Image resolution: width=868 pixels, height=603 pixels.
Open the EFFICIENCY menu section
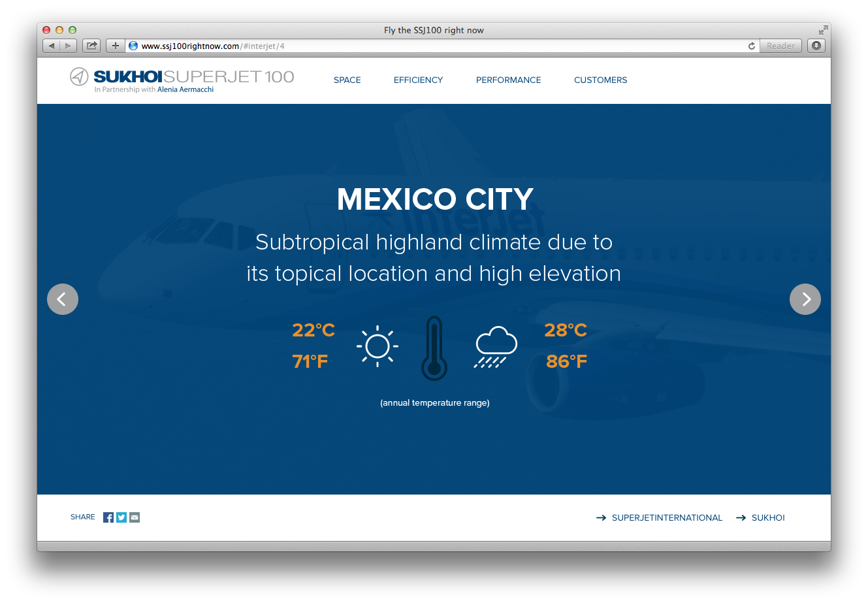(x=418, y=80)
